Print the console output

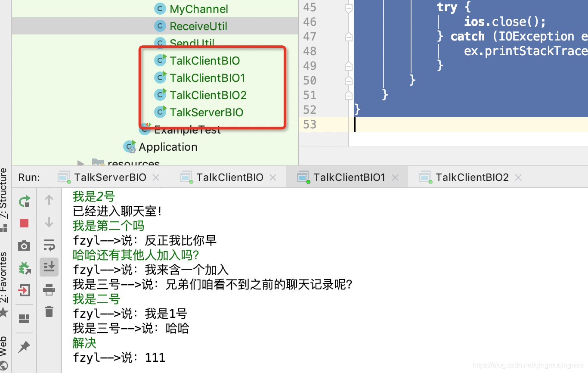pos(49,289)
